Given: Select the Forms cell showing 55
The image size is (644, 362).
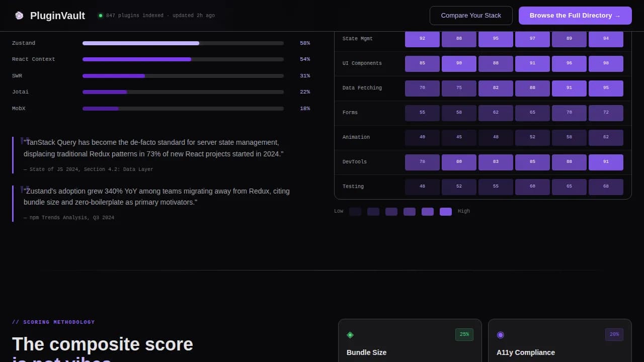Looking at the screenshot, I should (422, 113).
